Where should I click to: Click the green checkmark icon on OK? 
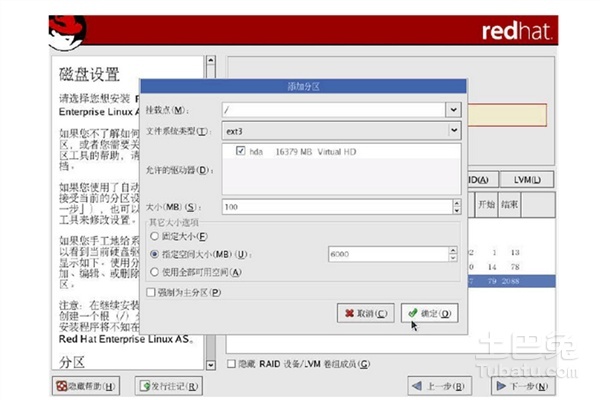[412, 313]
